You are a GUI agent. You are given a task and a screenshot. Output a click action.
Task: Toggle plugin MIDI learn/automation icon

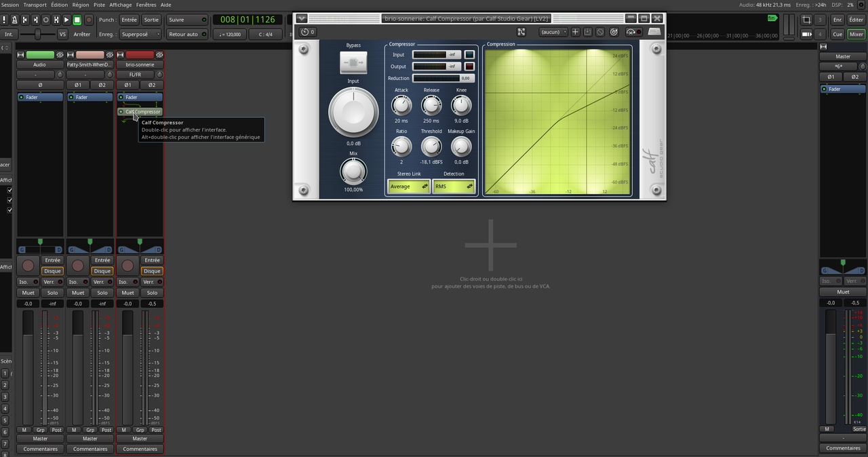[634, 32]
